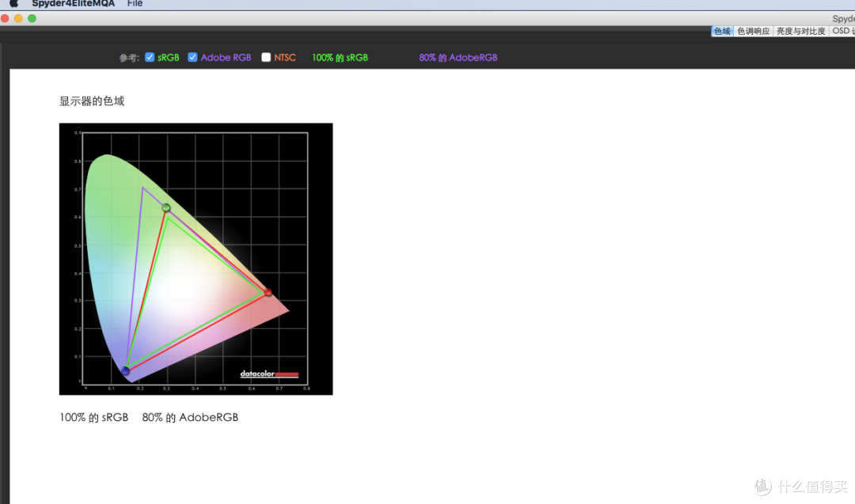855x504 pixels.
Task: Switch to the 色调响应 tab
Action: [753, 31]
